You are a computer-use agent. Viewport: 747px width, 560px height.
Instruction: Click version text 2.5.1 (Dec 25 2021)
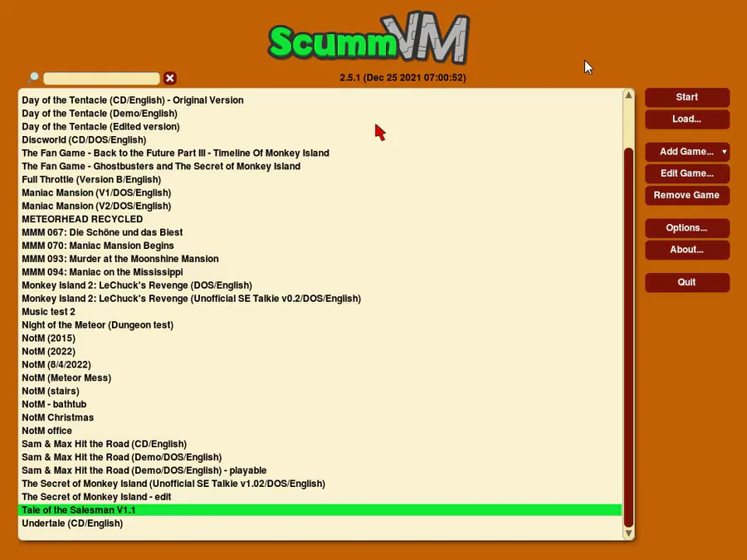pyautogui.click(x=403, y=78)
